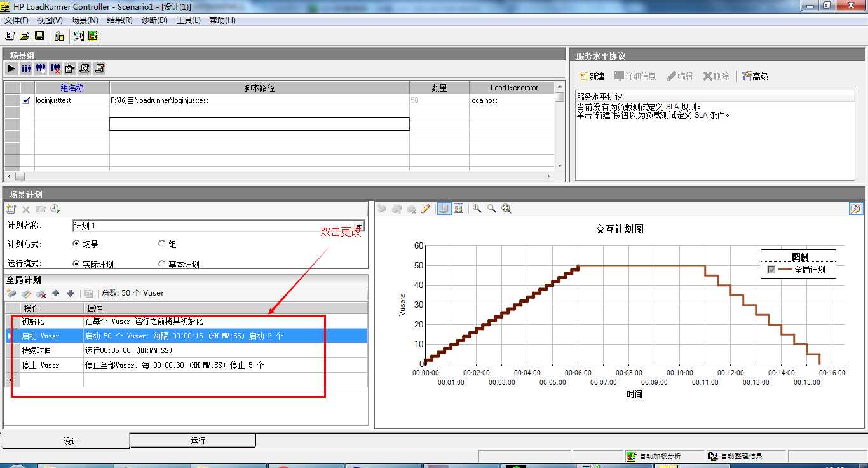
Task: Click the scenario groups horizontal scrollbar
Action: 280,176
